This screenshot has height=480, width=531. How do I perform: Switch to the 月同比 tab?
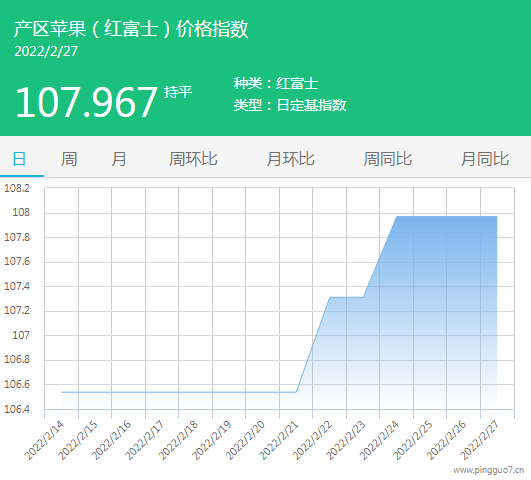[485, 159]
